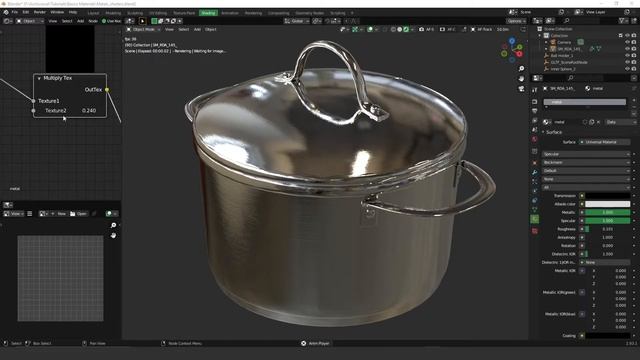Click the viewport zoom magnifier icon
This screenshot has height=360, width=640.
click(x=521, y=69)
